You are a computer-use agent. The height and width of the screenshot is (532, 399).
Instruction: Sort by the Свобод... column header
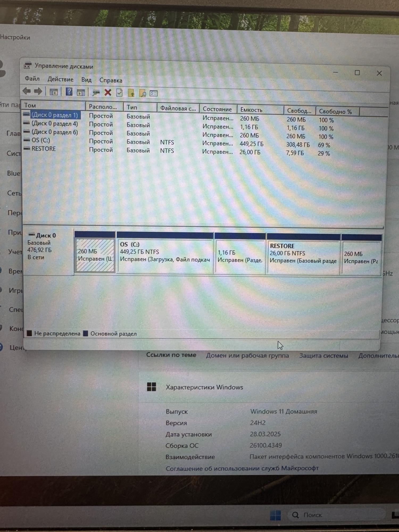point(300,111)
